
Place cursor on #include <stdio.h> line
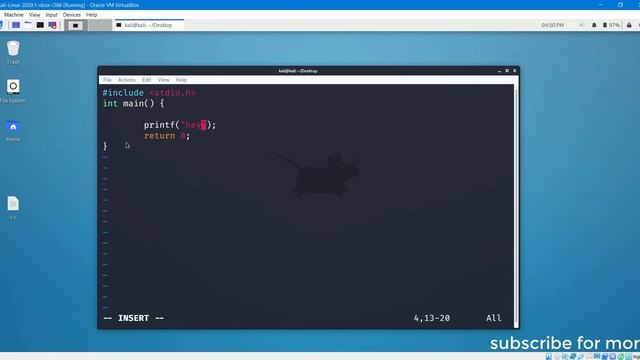pyautogui.click(x=149, y=93)
